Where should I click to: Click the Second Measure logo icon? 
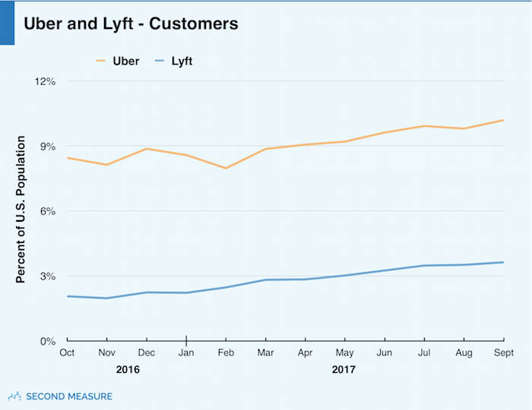click(14, 396)
